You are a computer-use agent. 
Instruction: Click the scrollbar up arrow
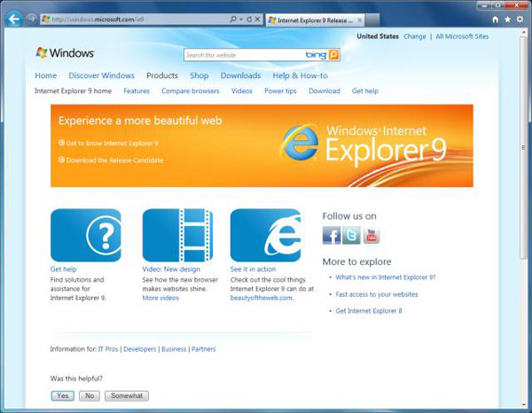[x=523, y=32]
